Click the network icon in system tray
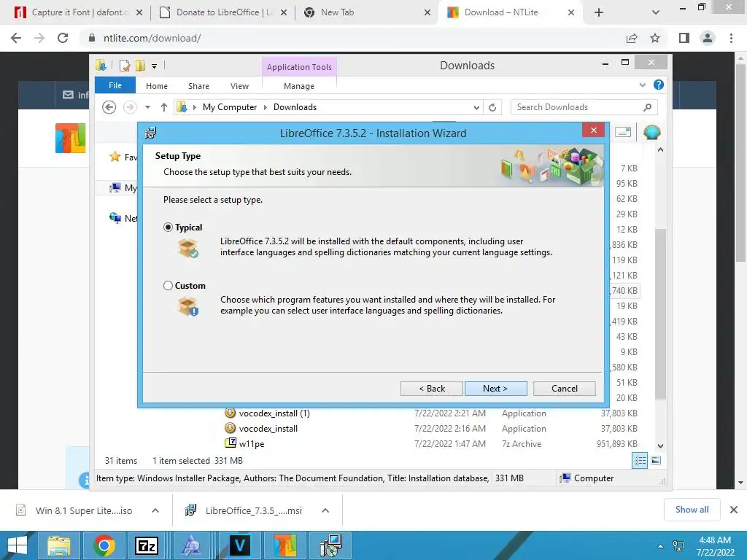The image size is (747, 560). tap(678, 546)
